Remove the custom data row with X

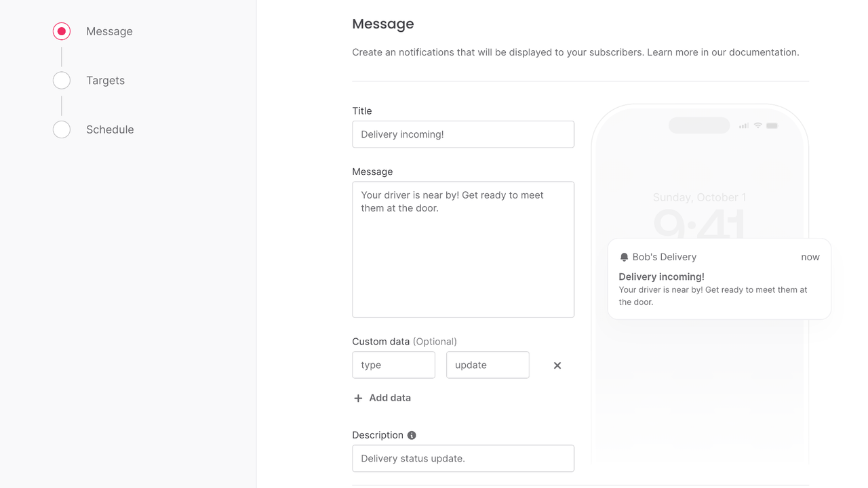(557, 365)
